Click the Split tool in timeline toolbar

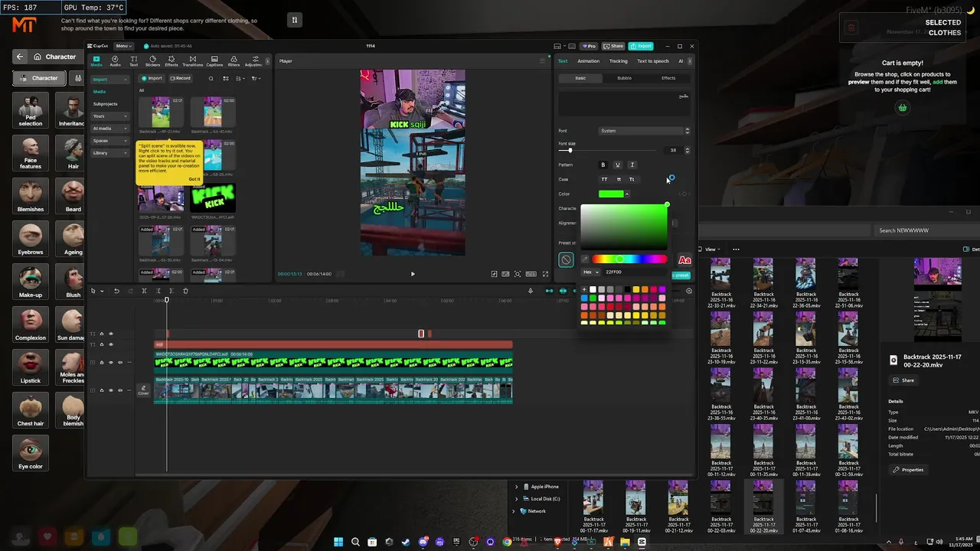point(145,291)
